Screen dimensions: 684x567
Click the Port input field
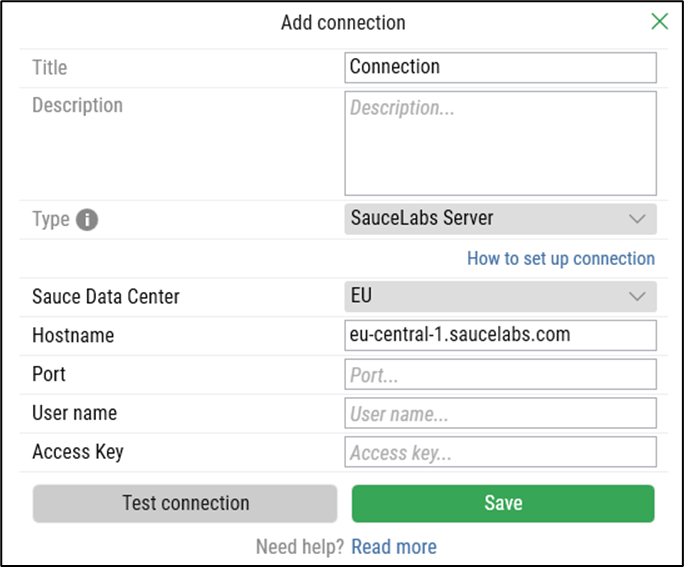500,374
